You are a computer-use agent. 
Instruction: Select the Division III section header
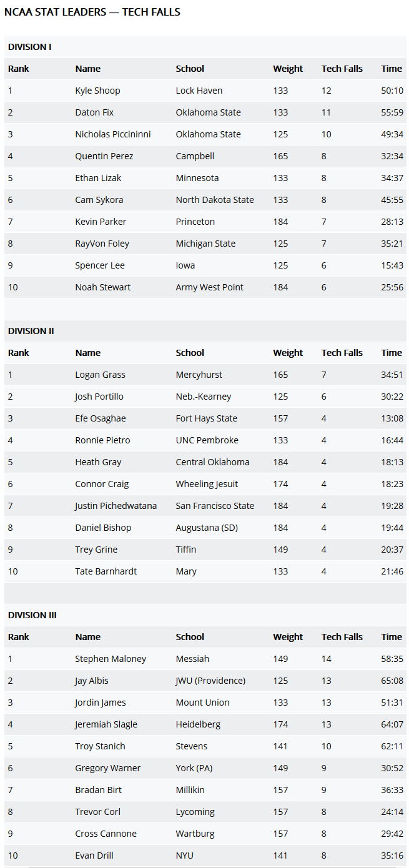point(32,615)
